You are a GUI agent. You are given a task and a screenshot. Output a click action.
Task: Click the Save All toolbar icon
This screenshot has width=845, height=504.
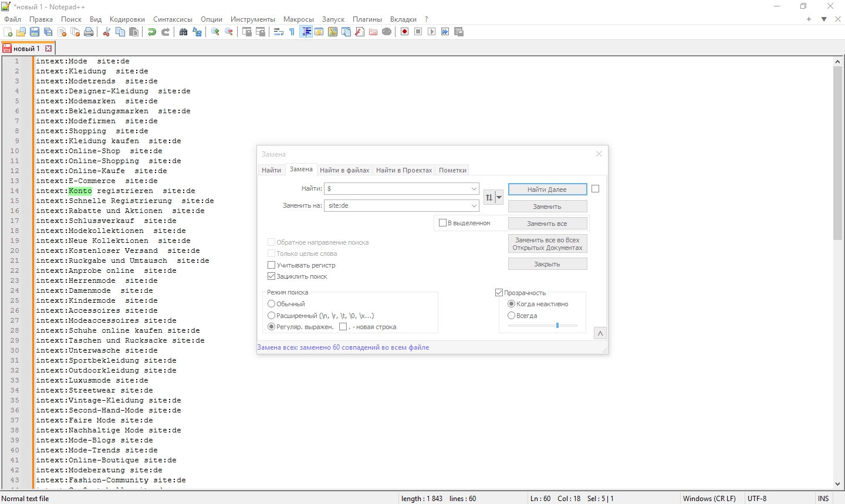pyautogui.click(x=48, y=32)
